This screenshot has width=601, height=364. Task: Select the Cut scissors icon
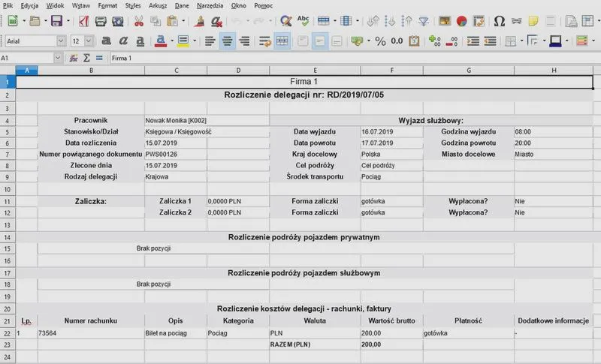point(138,21)
